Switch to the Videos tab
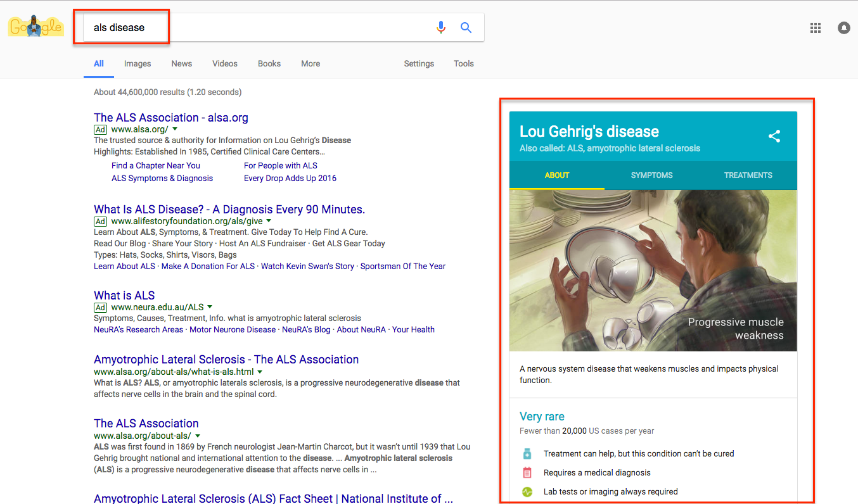The width and height of the screenshot is (858, 504). click(x=225, y=63)
